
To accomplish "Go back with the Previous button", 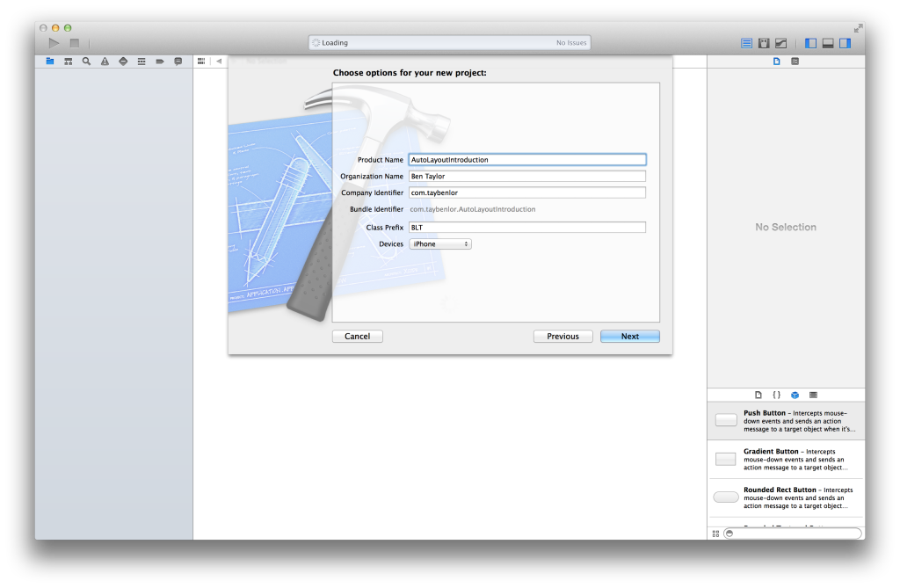I will [563, 337].
